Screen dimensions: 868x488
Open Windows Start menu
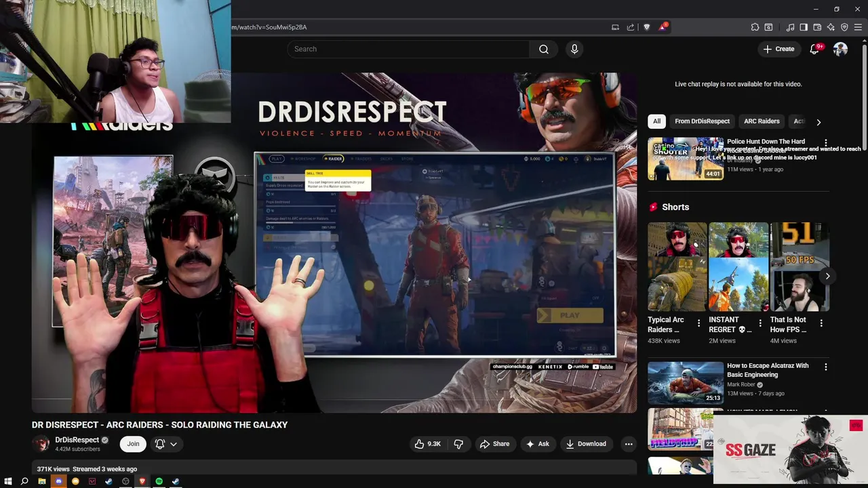(8, 481)
